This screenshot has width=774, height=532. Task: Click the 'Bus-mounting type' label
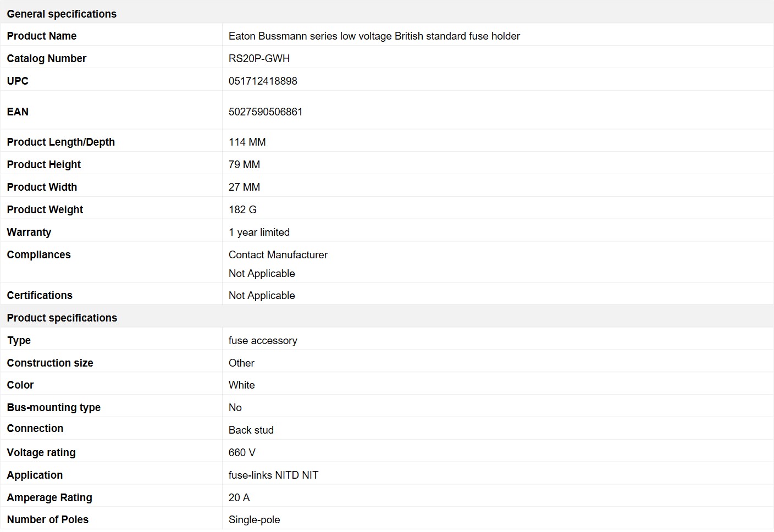[54, 407]
